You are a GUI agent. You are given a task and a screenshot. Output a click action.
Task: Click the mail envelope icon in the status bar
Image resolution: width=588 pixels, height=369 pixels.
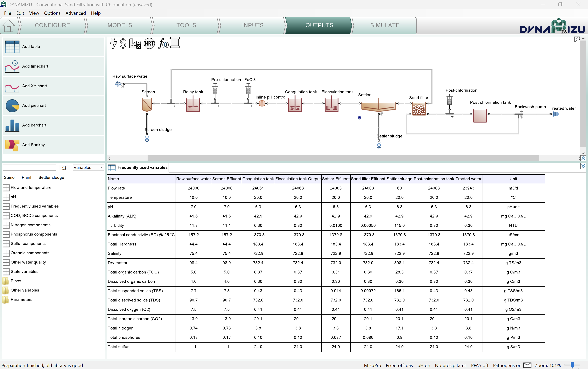pos(527,365)
